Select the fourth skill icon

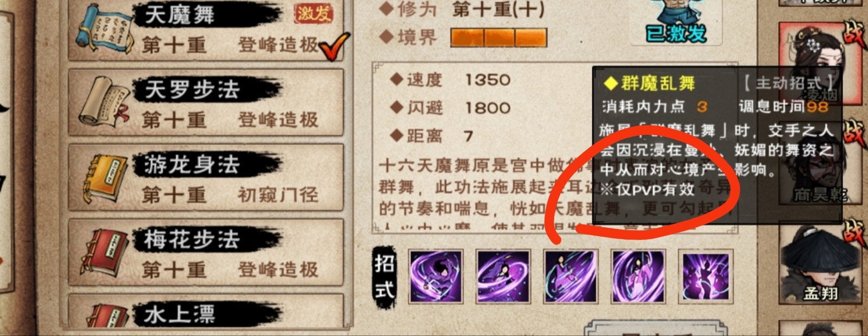coord(637,276)
